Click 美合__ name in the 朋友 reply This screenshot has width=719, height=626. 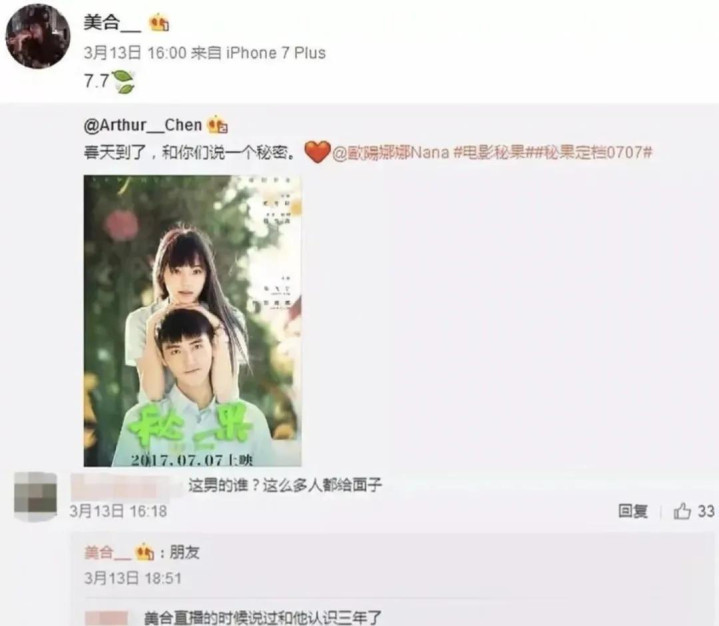click(x=108, y=553)
